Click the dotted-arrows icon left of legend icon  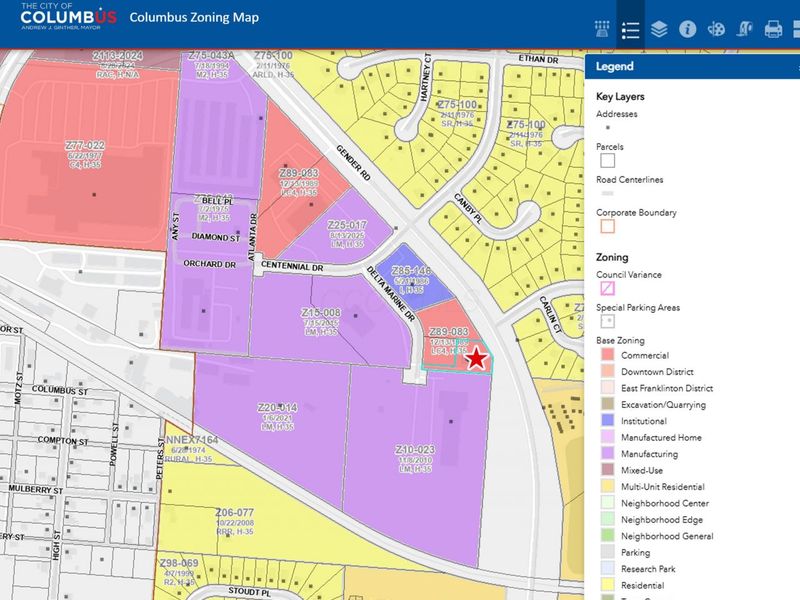[x=602, y=29]
